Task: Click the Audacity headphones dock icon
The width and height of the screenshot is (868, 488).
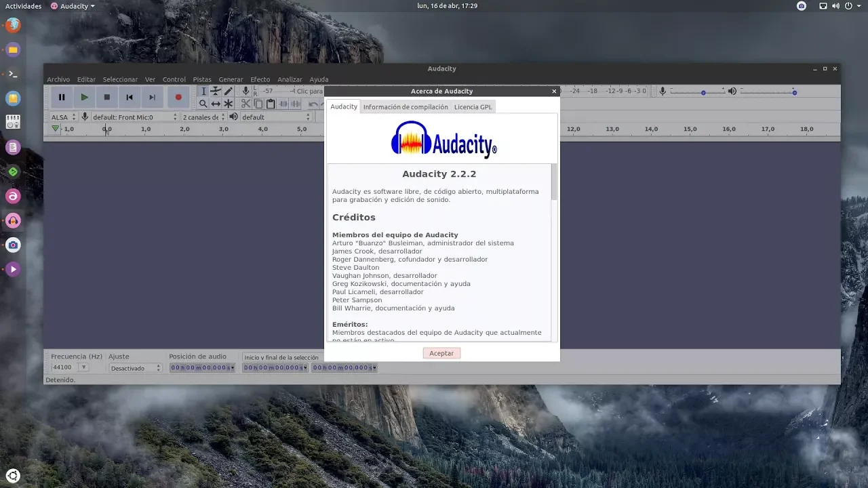Action: pyautogui.click(x=13, y=220)
